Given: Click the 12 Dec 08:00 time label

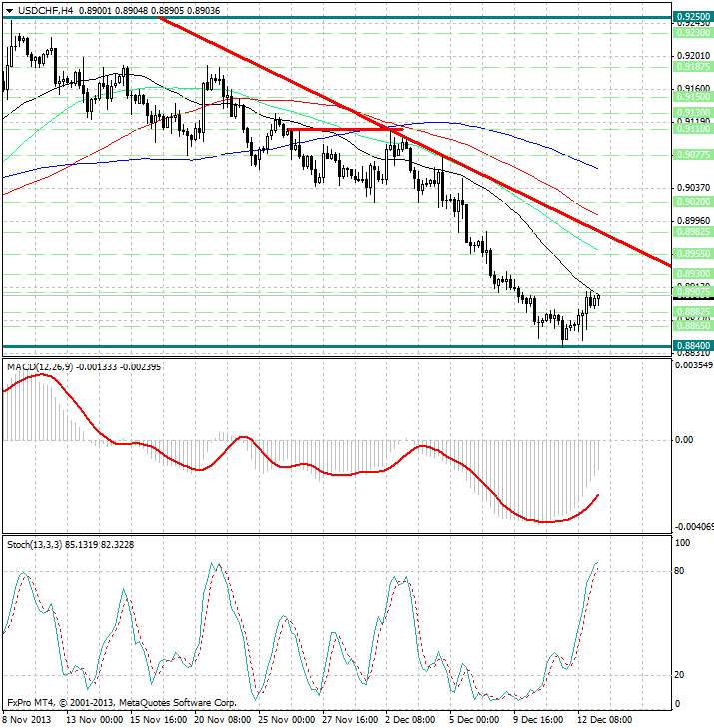Looking at the screenshot, I should point(605,720).
